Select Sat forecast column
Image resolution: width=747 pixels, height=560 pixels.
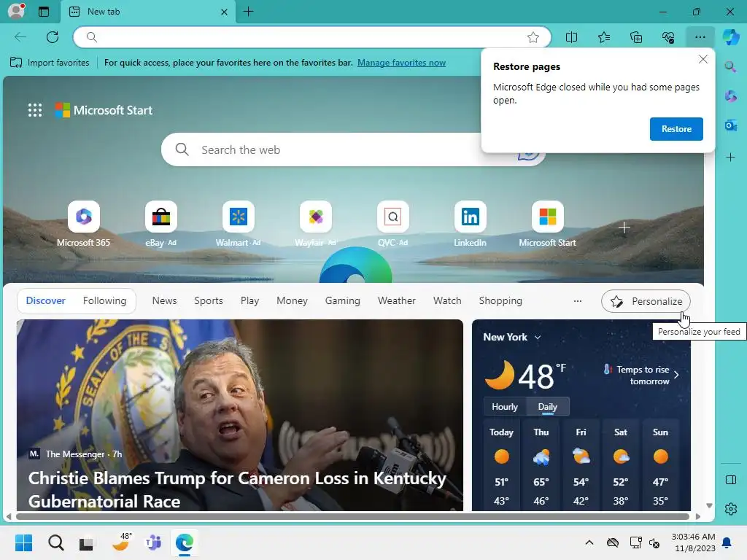coord(620,466)
